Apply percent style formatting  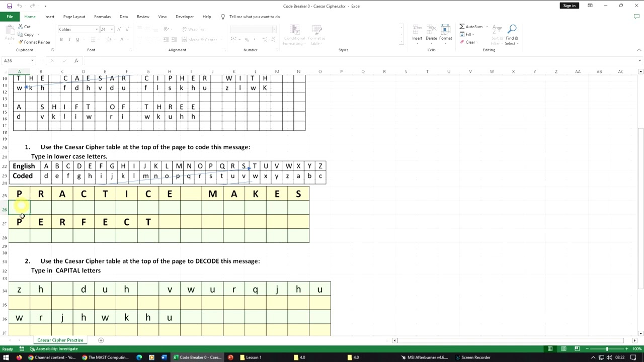point(246,40)
